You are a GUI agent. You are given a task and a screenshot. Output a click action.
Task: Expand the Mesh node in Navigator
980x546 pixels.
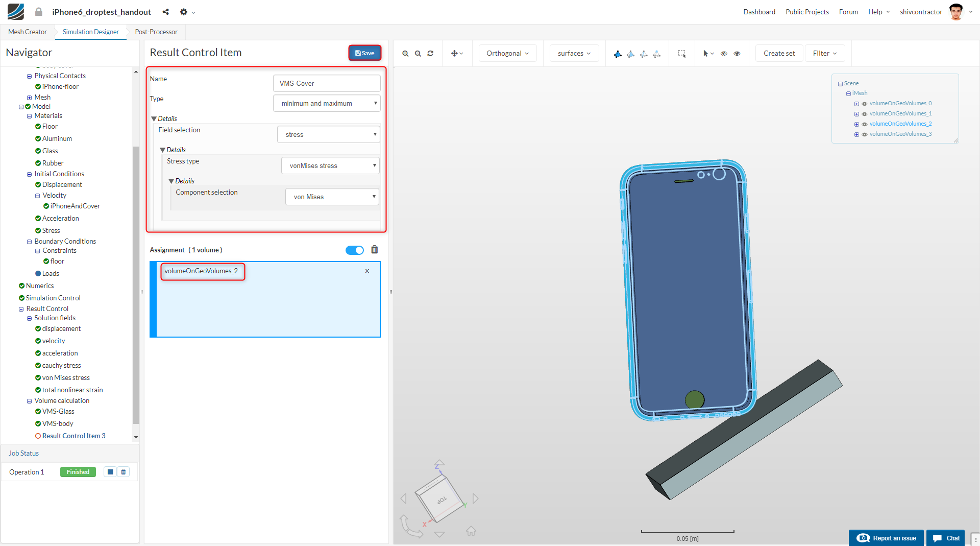click(30, 98)
